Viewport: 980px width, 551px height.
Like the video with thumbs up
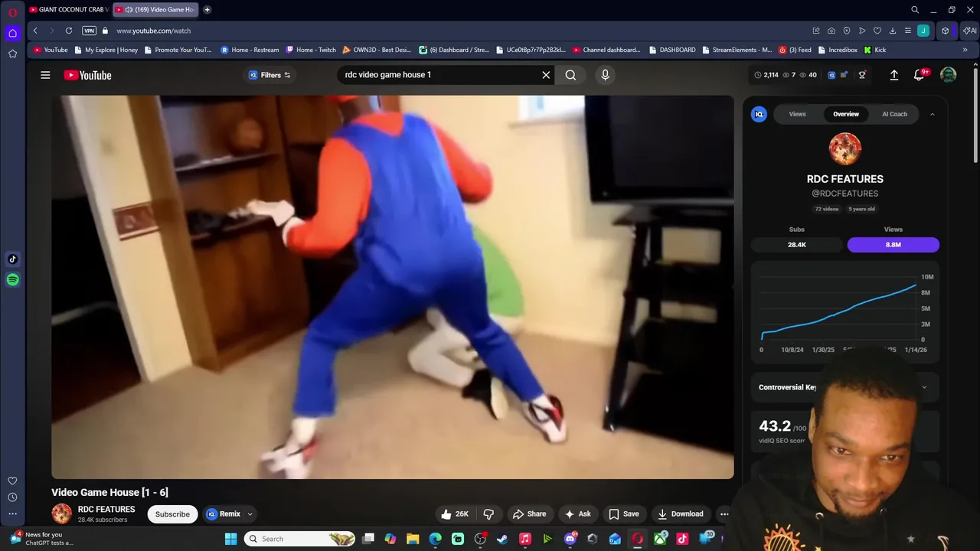(454, 514)
